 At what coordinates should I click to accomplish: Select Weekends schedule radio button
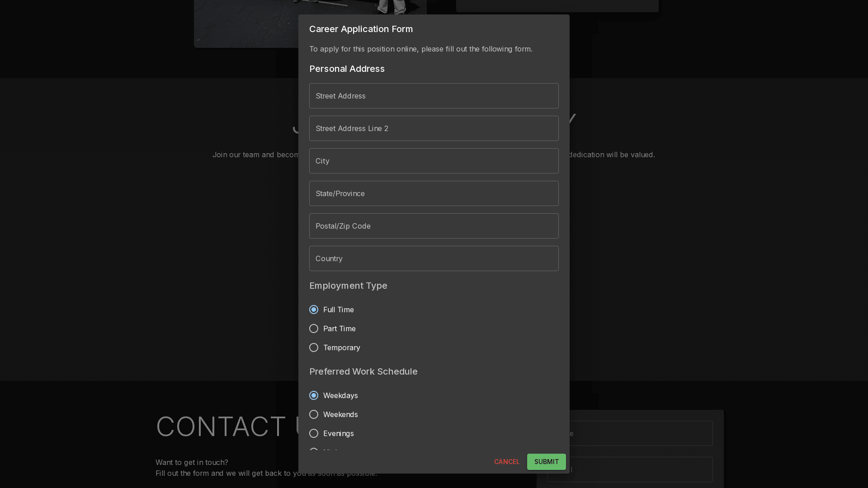click(314, 414)
